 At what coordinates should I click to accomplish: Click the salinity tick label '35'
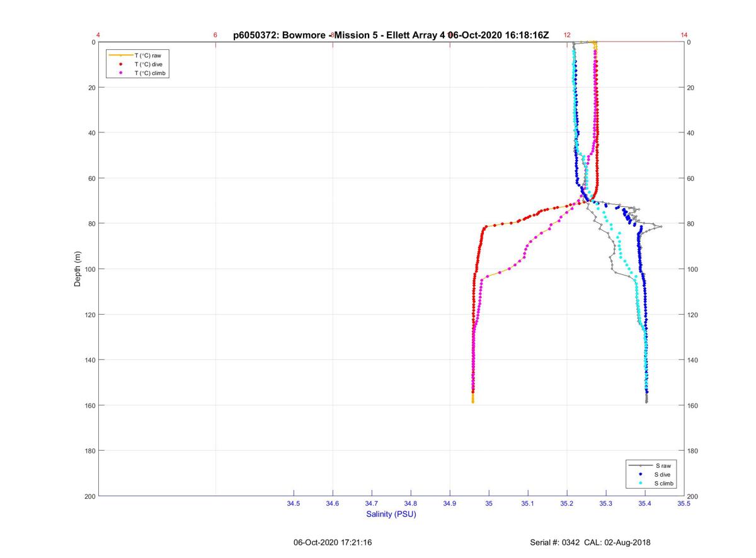point(489,504)
